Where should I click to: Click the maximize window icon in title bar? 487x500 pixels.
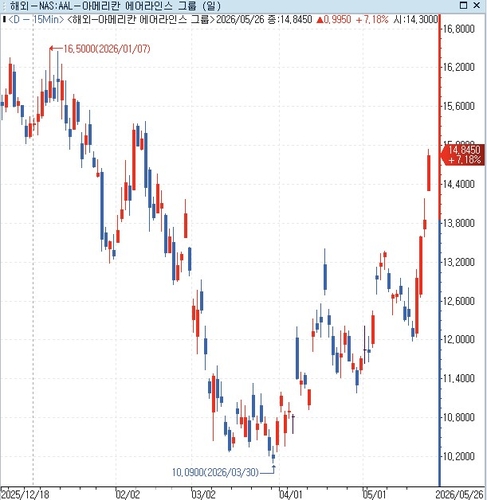click(x=463, y=5)
